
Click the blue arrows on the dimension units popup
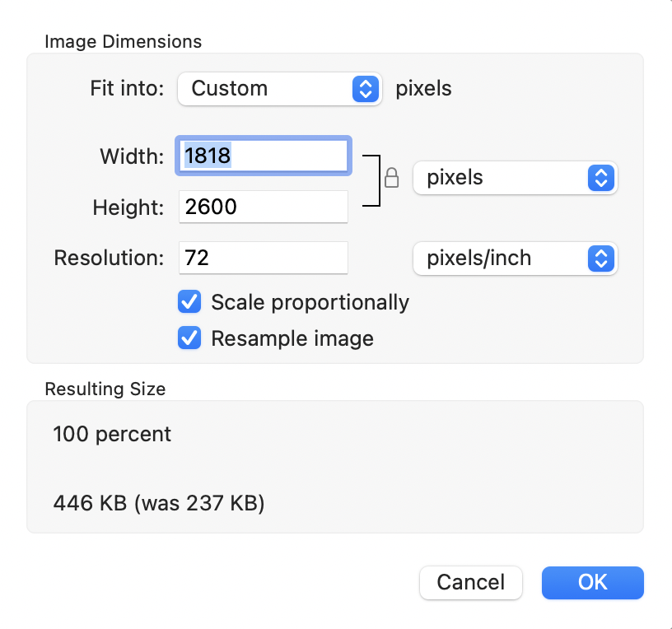click(600, 178)
